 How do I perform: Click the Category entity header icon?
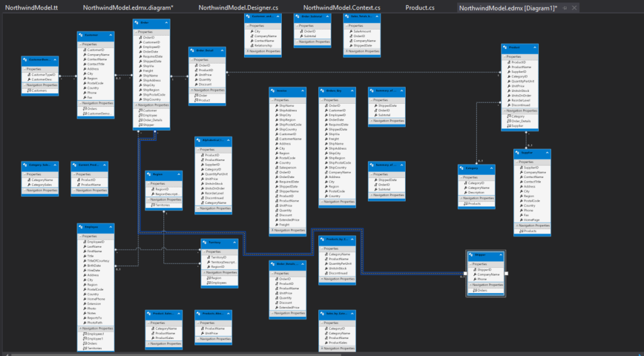point(462,169)
